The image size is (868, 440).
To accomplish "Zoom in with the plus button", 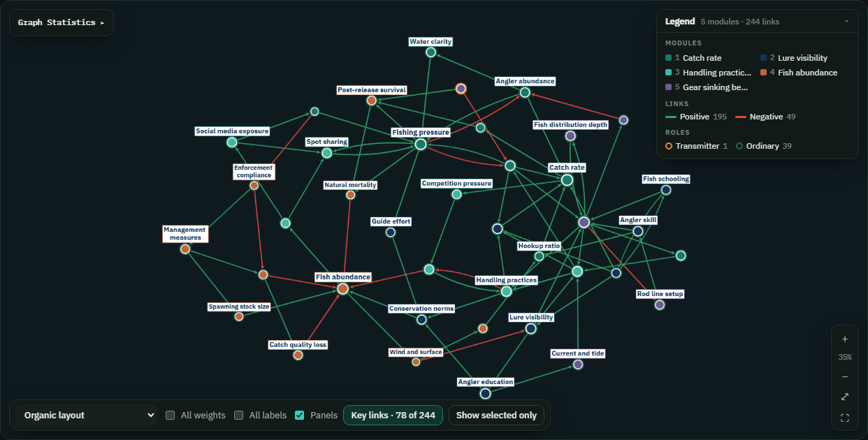I will [x=845, y=339].
